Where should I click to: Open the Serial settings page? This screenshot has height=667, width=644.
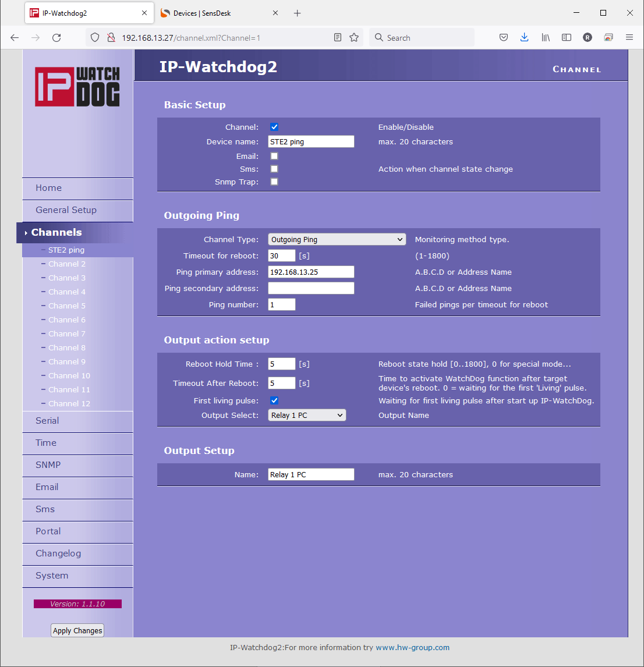pos(78,421)
